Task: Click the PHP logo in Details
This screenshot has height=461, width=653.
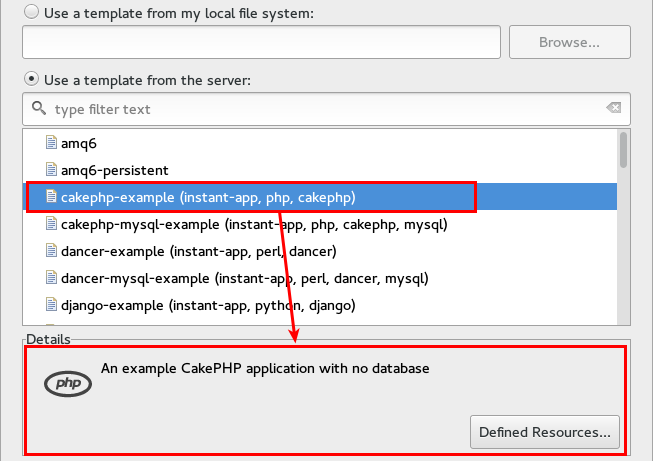Action: pos(68,383)
